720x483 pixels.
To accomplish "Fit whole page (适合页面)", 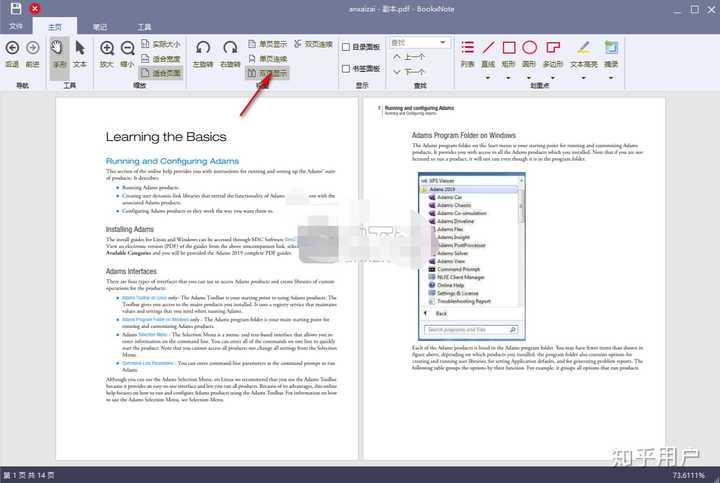I will point(161,73).
